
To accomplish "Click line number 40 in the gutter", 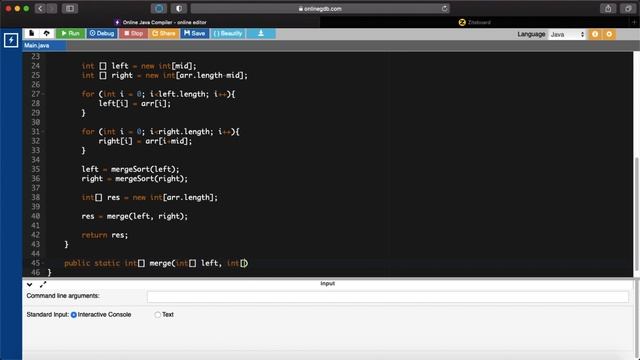I will click(x=36, y=216).
